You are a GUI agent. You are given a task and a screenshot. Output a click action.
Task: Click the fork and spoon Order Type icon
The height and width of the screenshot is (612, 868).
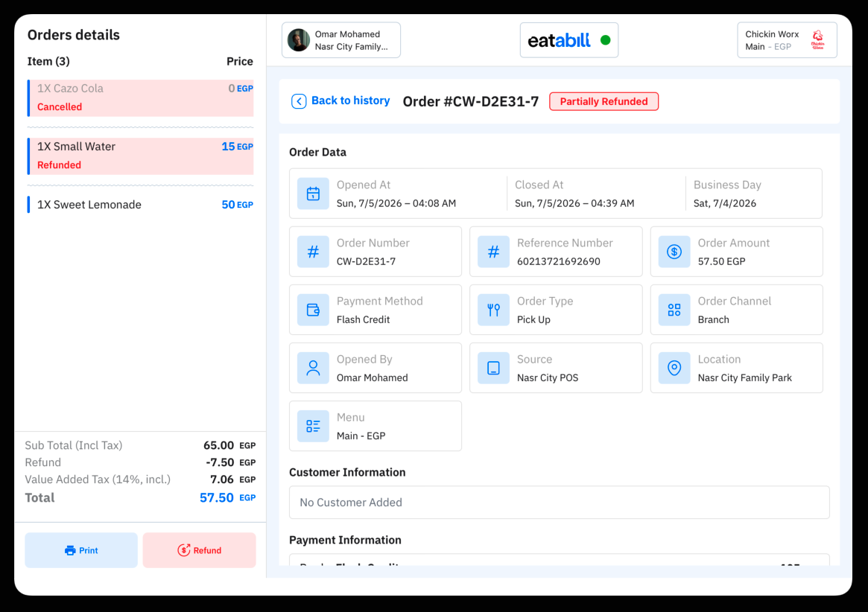tap(493, 310)
